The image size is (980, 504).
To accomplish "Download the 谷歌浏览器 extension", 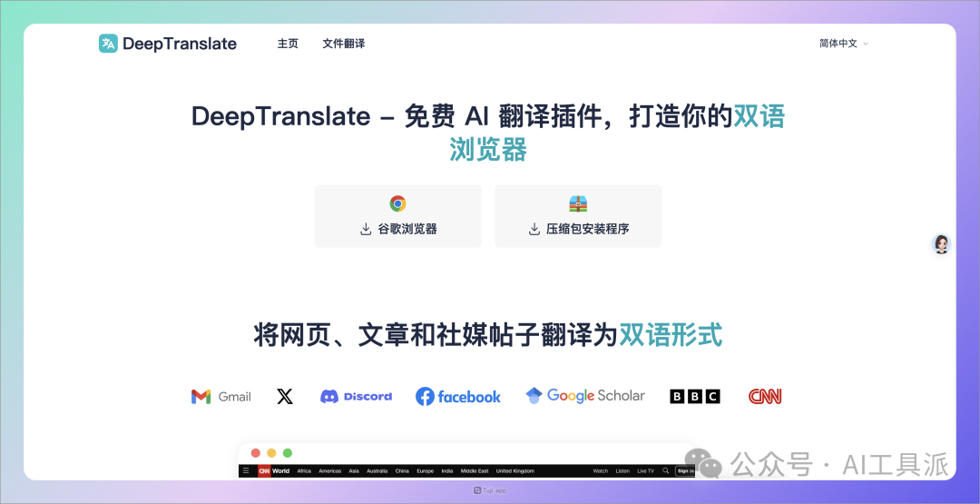I will click(x=398, y=216).
